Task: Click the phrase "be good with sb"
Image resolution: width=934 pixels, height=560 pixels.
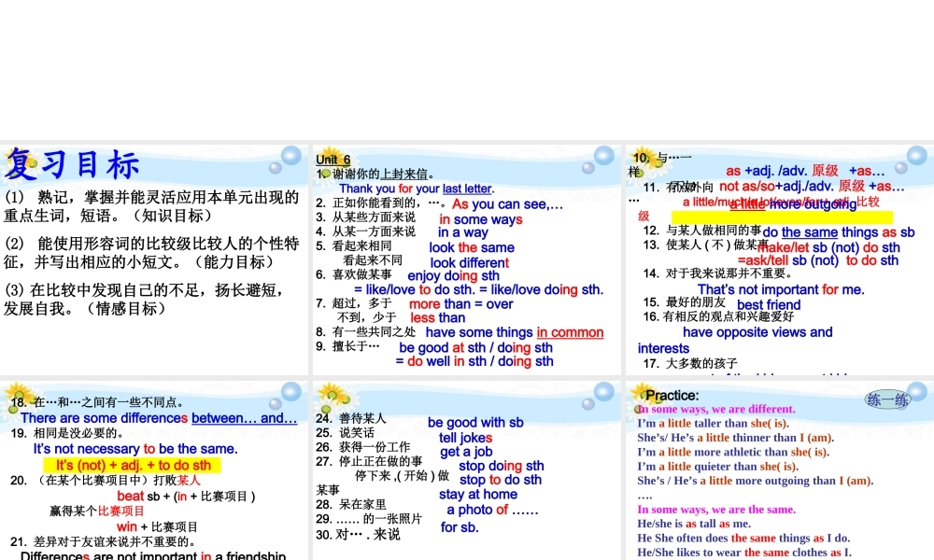Action: click(475, 422)
